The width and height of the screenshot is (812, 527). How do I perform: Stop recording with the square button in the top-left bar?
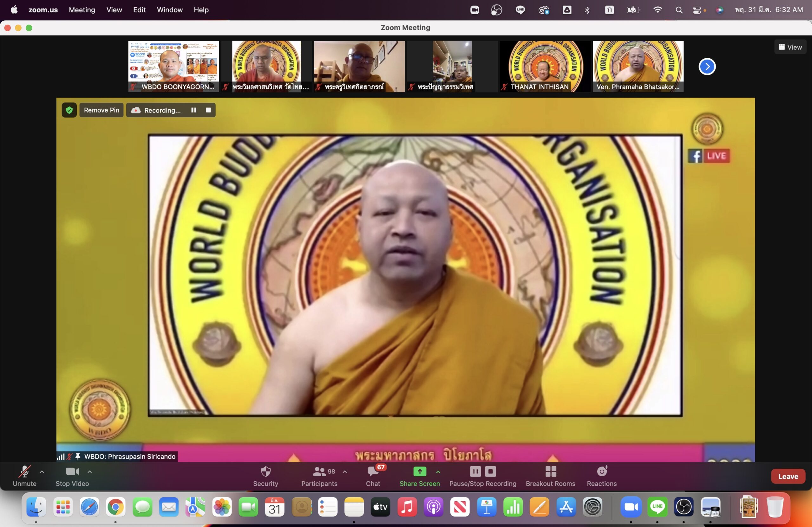coord(208,110)
